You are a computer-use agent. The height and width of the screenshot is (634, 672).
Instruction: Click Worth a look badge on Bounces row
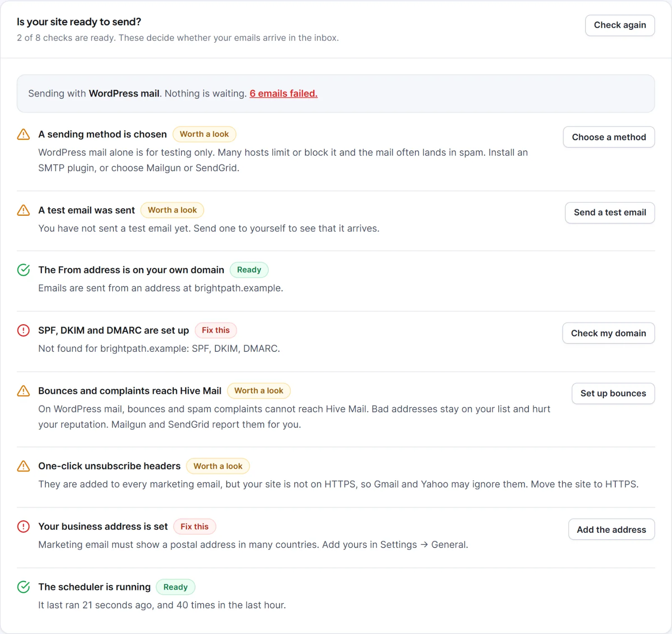pyautogui.click(x=259, y=391)
